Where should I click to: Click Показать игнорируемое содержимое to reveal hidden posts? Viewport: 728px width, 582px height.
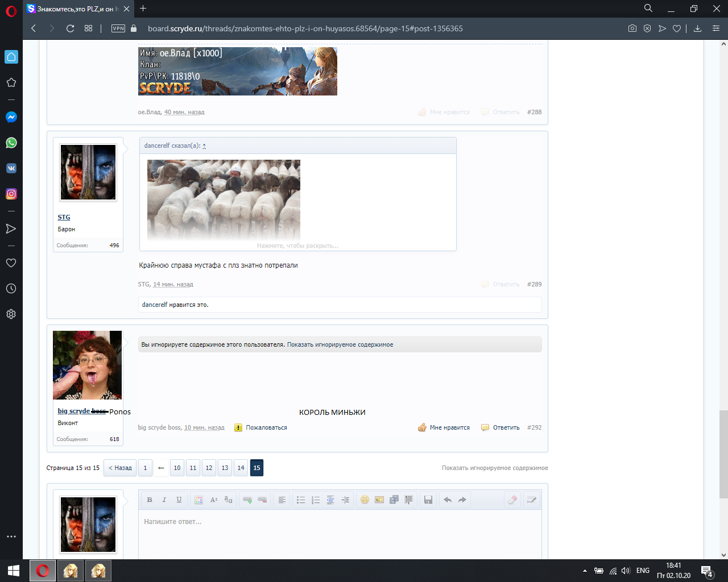[x=495, y=468]
